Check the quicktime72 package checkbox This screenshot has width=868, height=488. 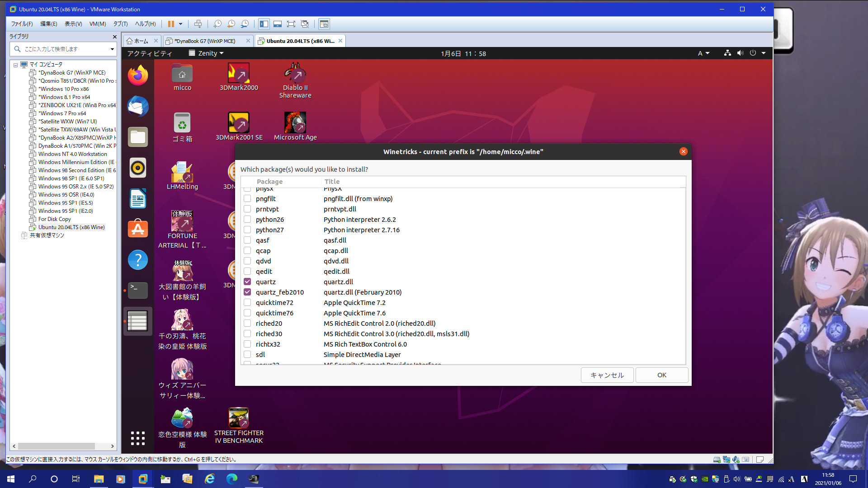247,302
